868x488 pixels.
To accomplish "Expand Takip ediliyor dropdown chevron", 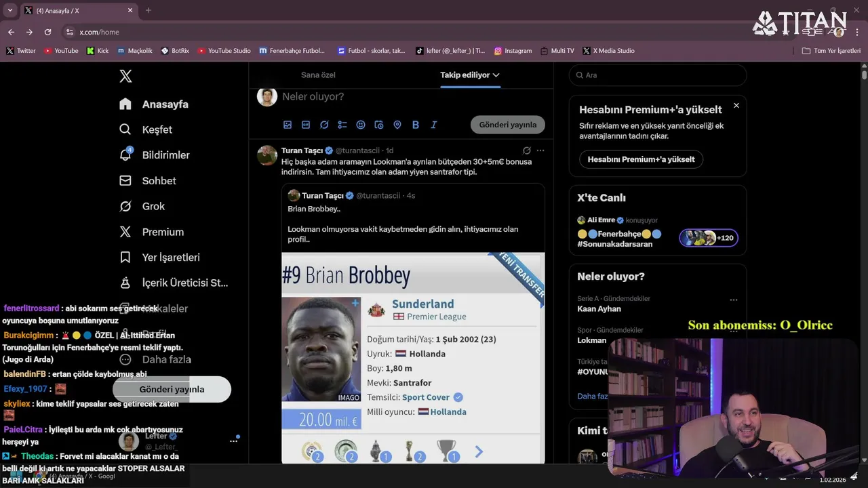I will point(496,75).
